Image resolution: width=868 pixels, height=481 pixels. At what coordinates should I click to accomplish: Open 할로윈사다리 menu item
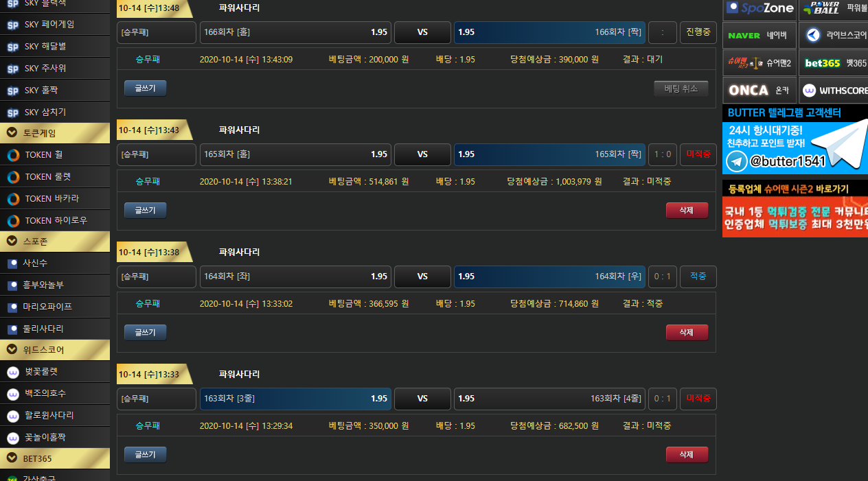[x=49, y=416]
